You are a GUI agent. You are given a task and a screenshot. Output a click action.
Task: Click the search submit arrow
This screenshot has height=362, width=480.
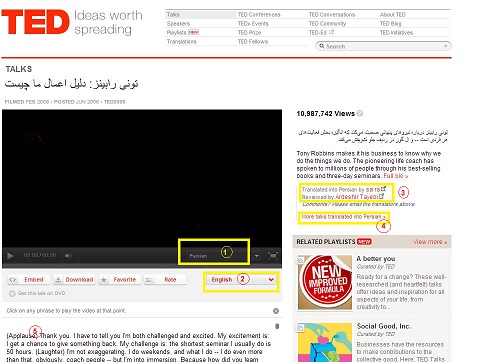coord(446,46)
